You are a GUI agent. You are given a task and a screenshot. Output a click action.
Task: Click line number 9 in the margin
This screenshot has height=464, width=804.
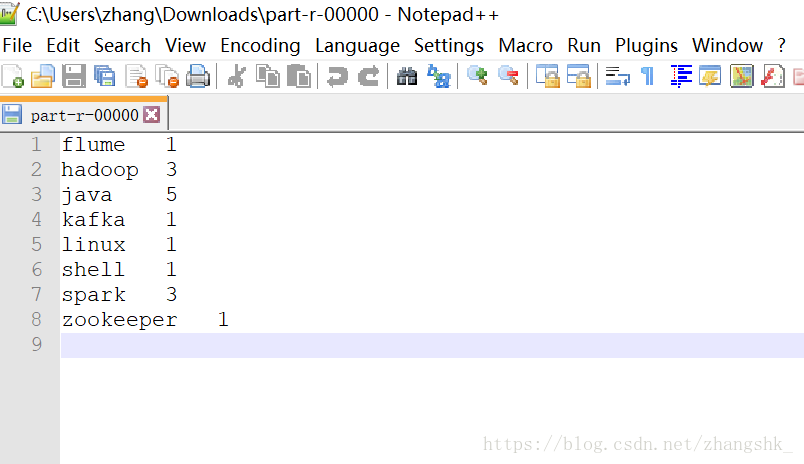36,344
